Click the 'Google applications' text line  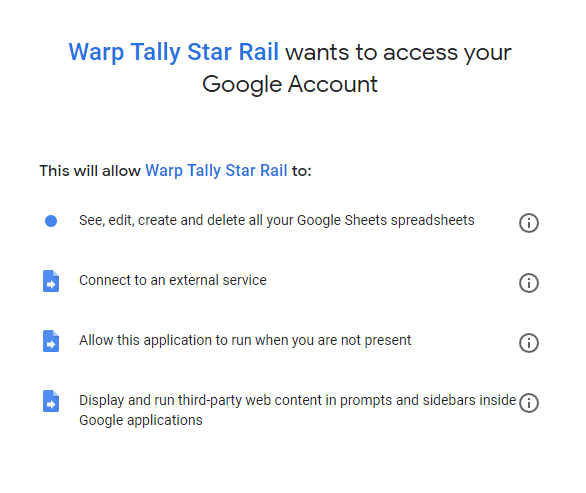(x=141, y=420)
